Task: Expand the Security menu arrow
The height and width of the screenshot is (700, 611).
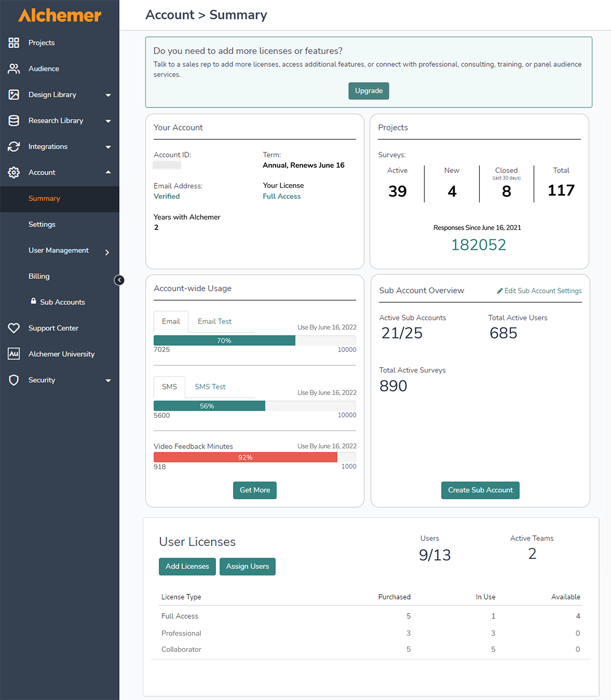Action: click(x=108, y=380)
